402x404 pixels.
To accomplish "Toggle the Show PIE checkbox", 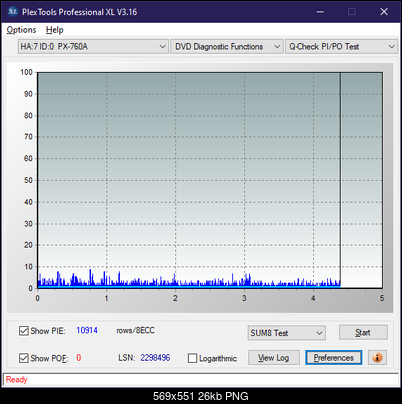I will pyautogui.click(x=24, y=331).
